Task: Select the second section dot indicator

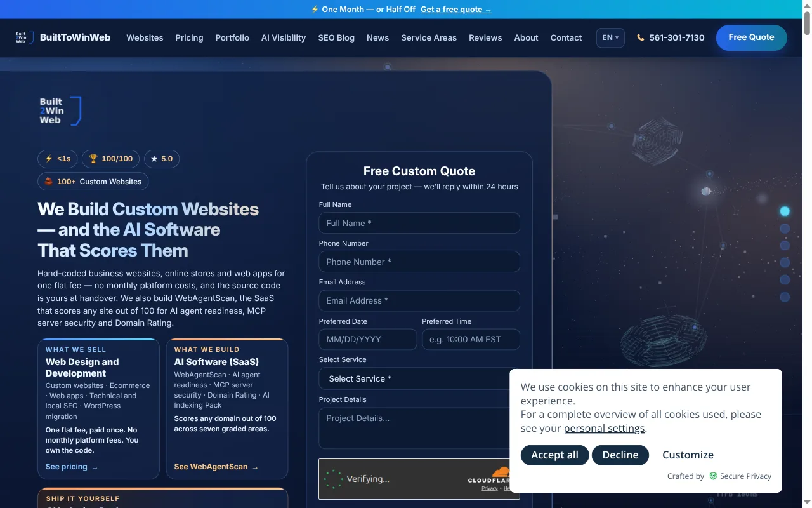Action: pyautogui.click(x=785, y=229)
